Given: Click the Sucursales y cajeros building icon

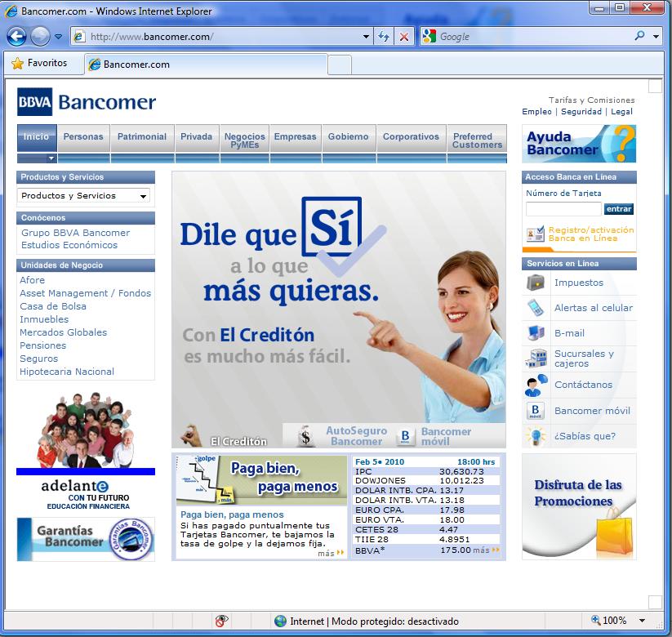Looking at the screenshot, I should click(x=536, y=359).
